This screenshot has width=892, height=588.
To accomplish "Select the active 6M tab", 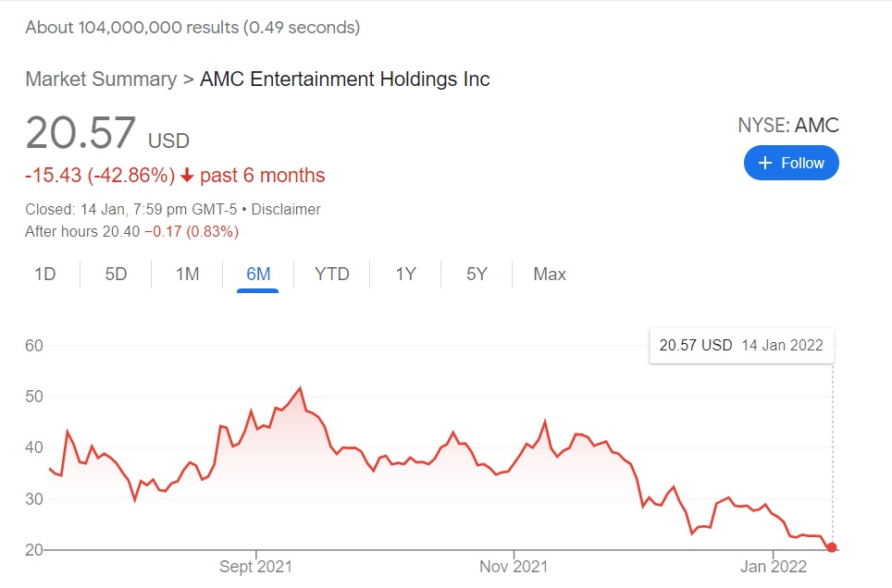I will [x=258, y=274].
